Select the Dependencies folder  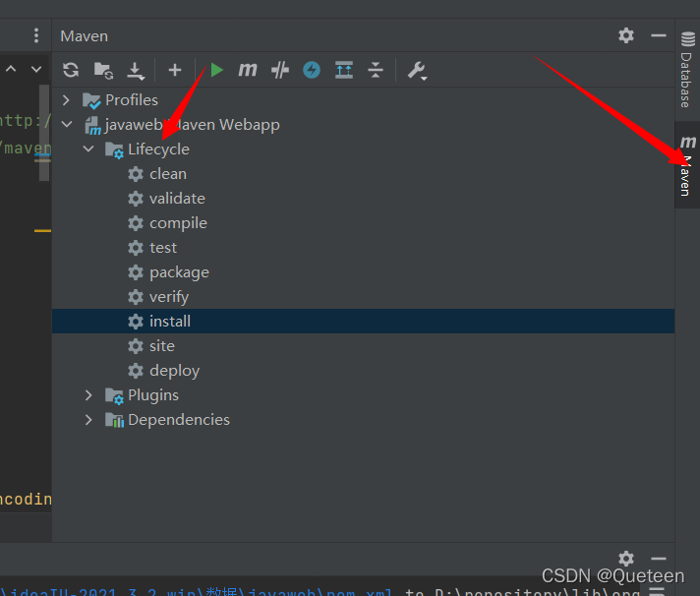[167, 420]
